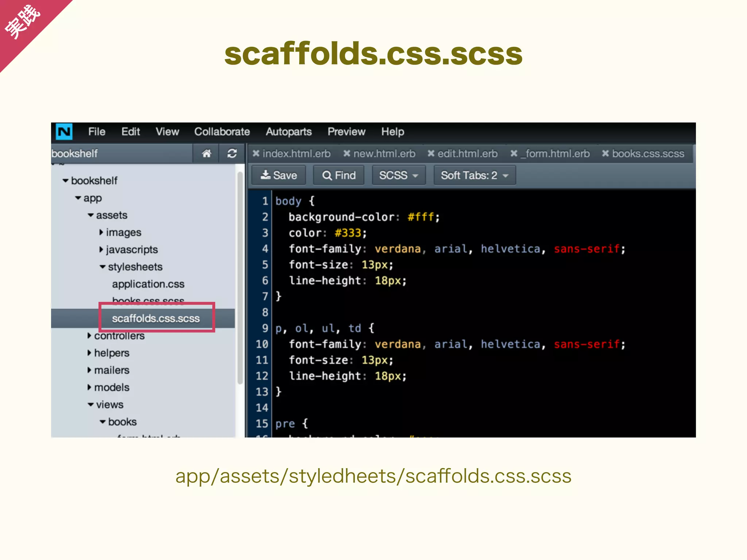Click the 'p, ol, ul, td {' selector line
The width and height of the screenshot is (747, 560).
coord(325,328)
